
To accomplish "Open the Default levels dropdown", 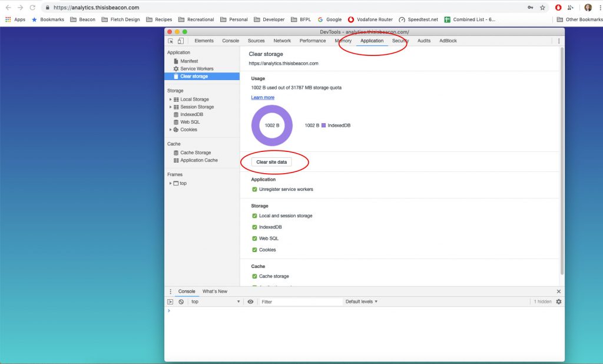I will (x=362, y=302).
